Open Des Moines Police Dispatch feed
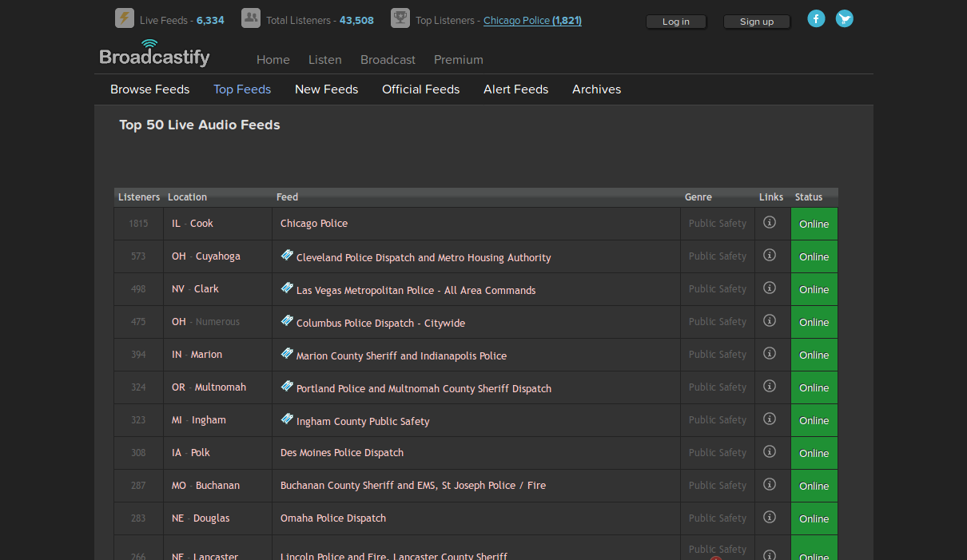The width and height of the screenshot is (967, 560). coord(342,452)
